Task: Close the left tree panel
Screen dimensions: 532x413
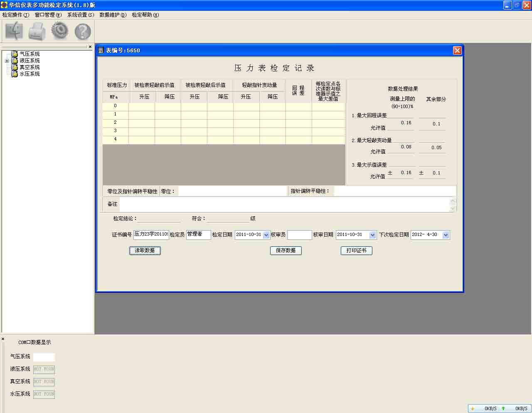Action: 90,47
